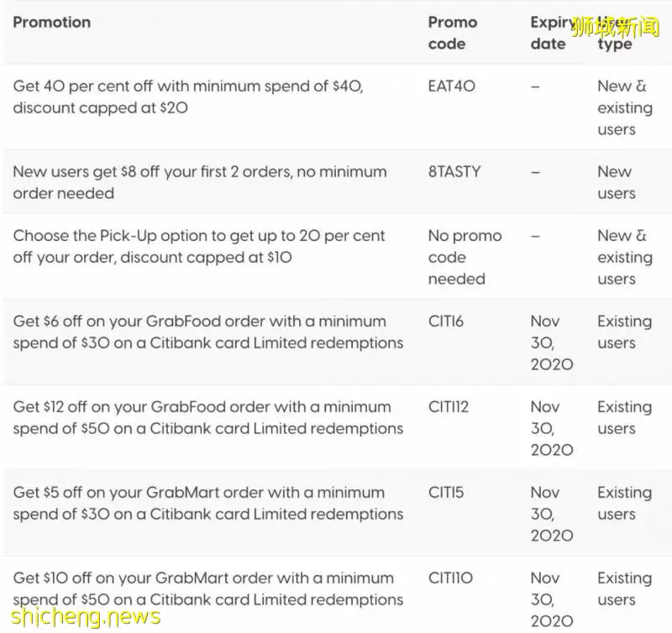The width and height of the screenshot is (672, 633).
Task: Click the 'No promo code needed' cell
Action: click(465, 258)
